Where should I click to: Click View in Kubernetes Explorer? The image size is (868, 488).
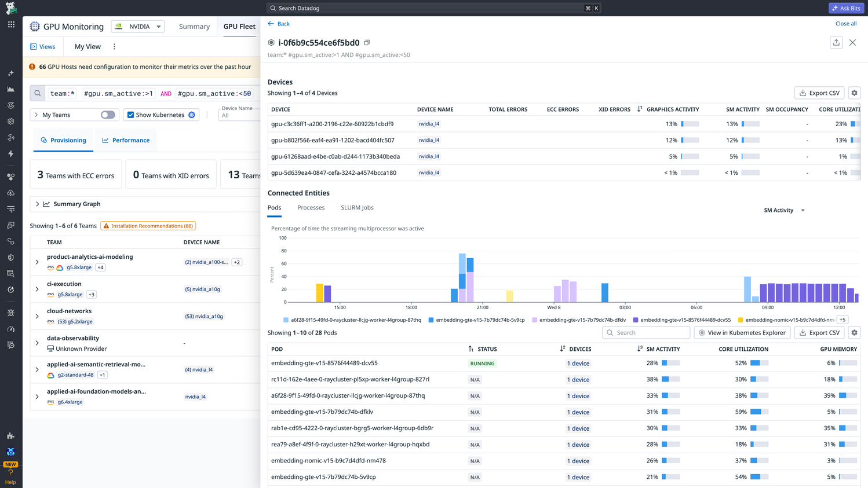coord(742,333)
